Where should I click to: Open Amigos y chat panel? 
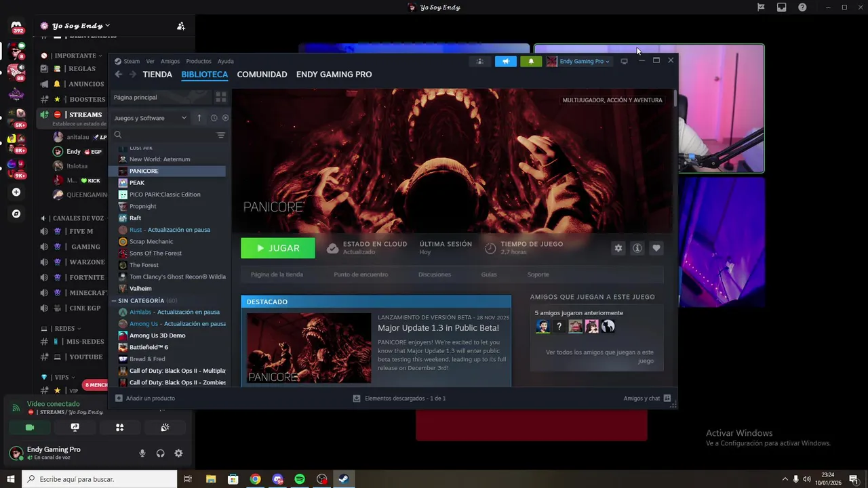(x=647, y=399)
